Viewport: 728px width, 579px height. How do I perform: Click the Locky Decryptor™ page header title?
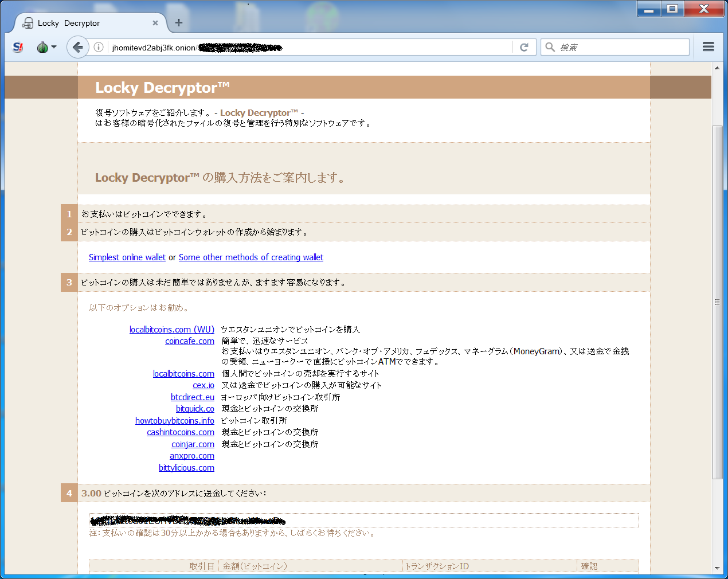click(x=162, y=88)
